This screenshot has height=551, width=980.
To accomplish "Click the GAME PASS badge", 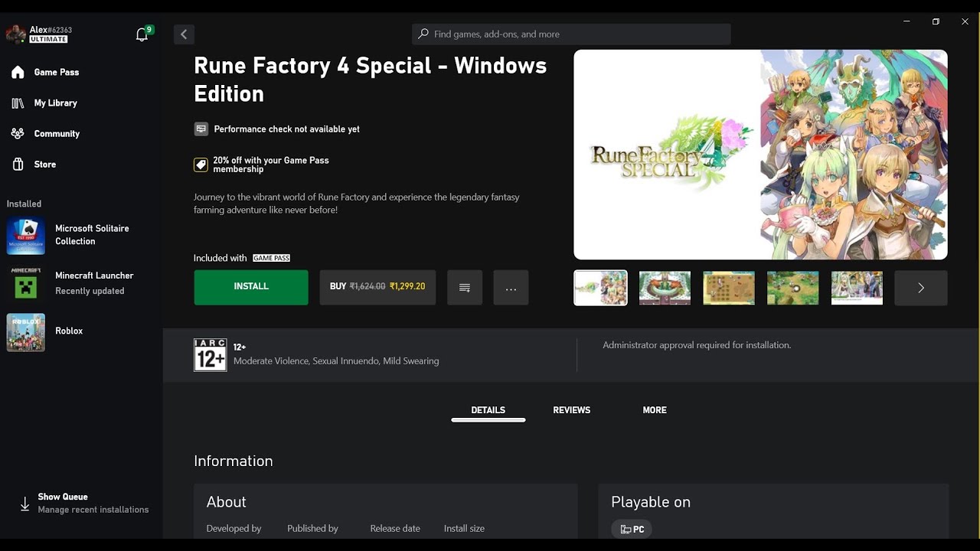I will coord(272,258).
